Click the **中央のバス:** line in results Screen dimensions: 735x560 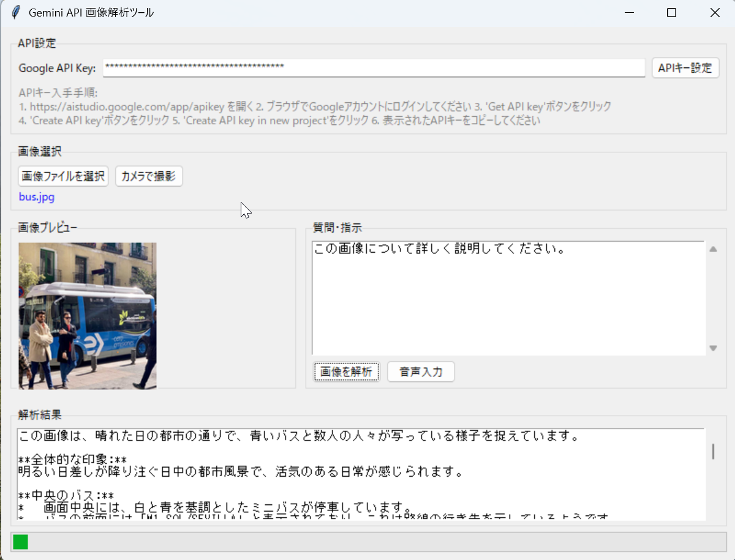click(66, 495)
